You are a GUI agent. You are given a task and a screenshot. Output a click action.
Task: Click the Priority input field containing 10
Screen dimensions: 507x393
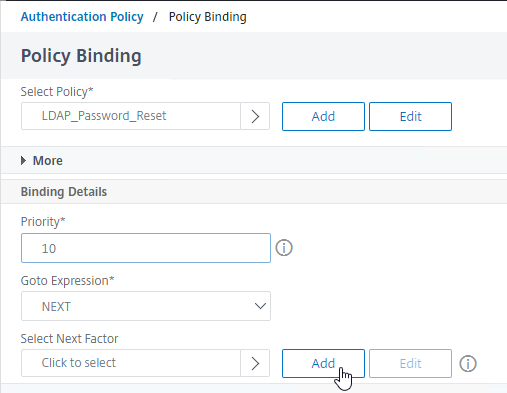(x=146, y=248)
